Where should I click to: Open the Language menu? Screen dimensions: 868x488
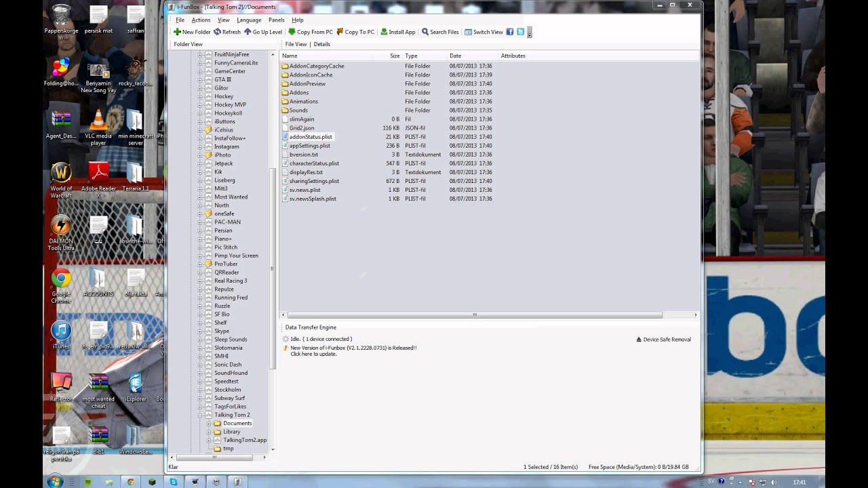(249, 20)
